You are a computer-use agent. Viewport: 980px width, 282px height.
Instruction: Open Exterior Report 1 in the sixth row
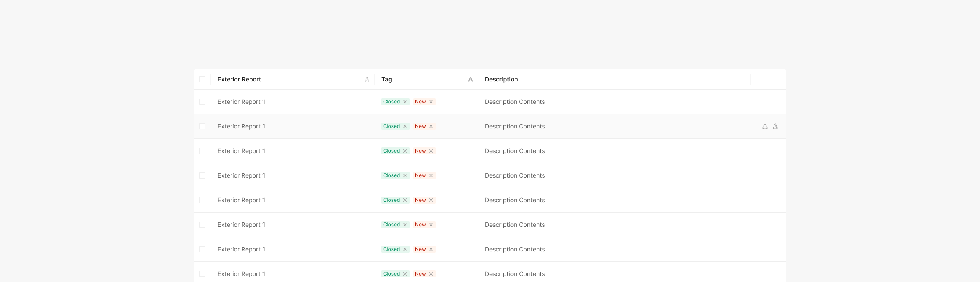coord(241,225)
